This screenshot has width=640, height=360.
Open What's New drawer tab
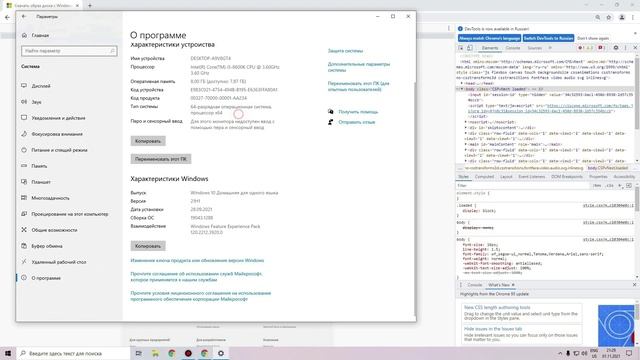click(x=499, y=285)
